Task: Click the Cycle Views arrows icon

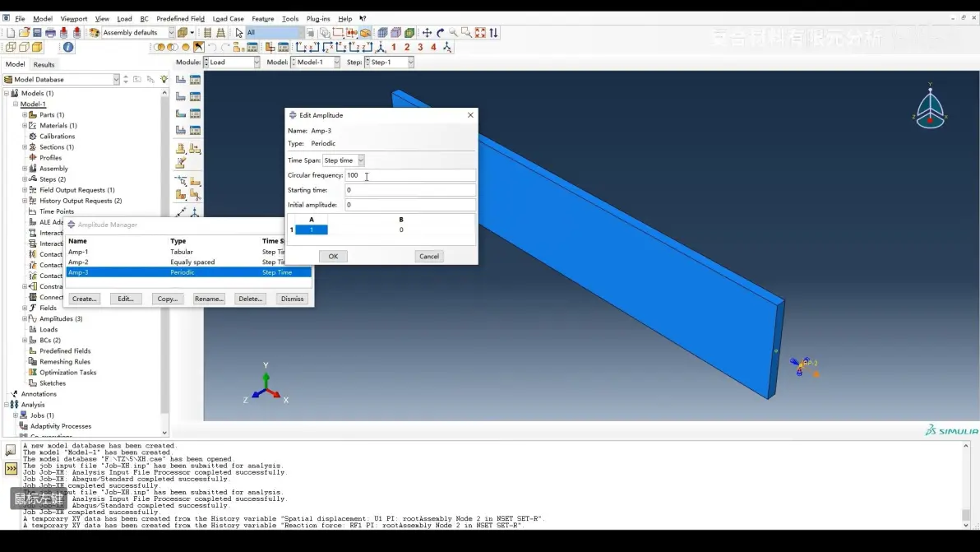Action: click(494, 33)
